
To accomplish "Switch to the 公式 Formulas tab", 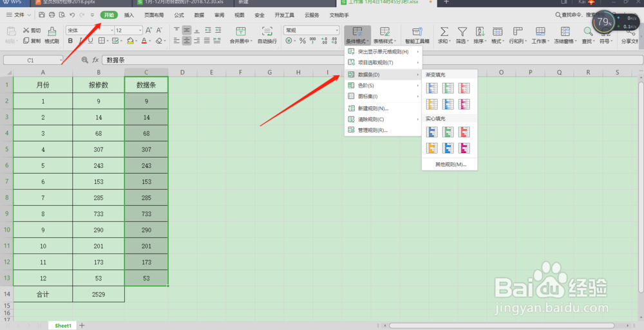I will coord(179,15).
